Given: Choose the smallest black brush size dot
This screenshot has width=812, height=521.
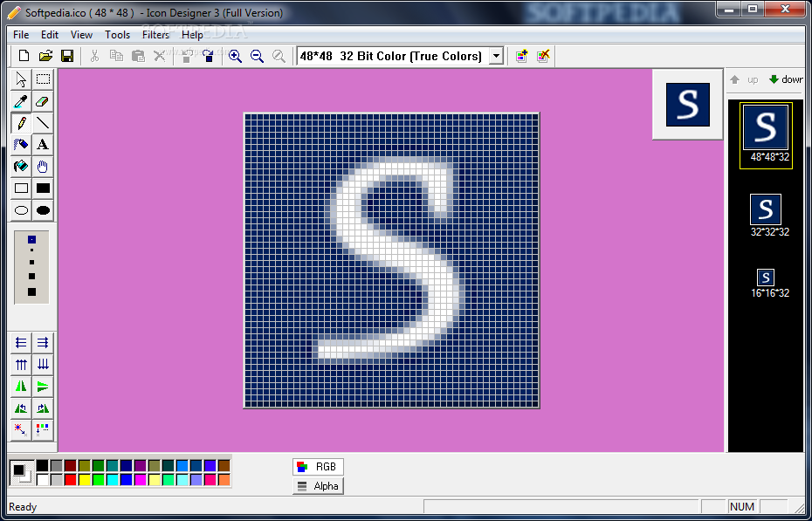Looking at the screenshot, I should coord(31,250).
